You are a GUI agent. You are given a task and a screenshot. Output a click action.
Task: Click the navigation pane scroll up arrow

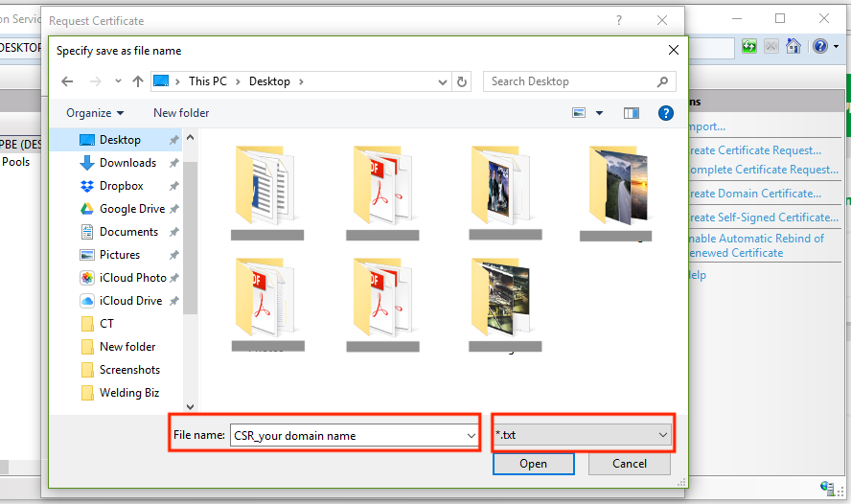[191, 138]
